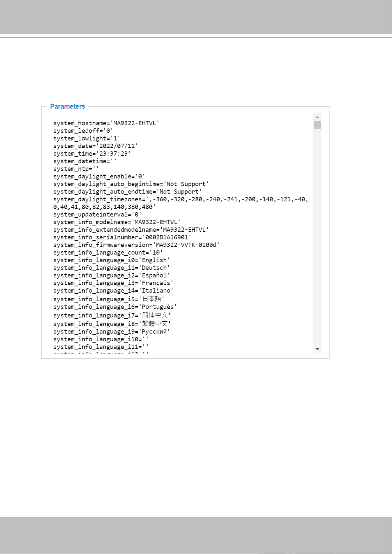Click the timezone continuation line '0,40,41,80'

point(105,207)
